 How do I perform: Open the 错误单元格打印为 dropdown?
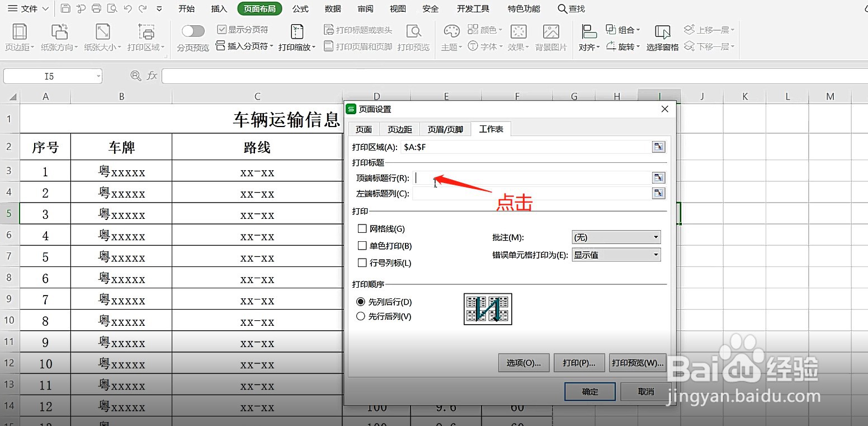[x=616, y=255]
